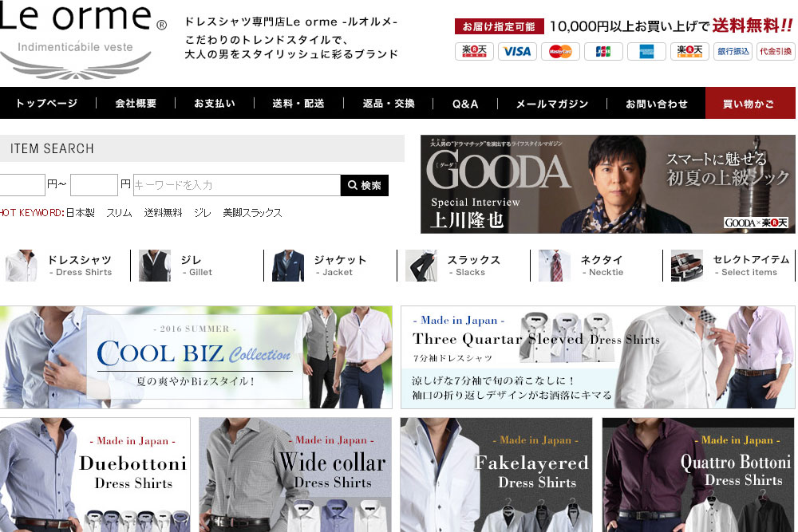
Task: Click the Necktie category thumbnail
Action: tap(555, 266)
